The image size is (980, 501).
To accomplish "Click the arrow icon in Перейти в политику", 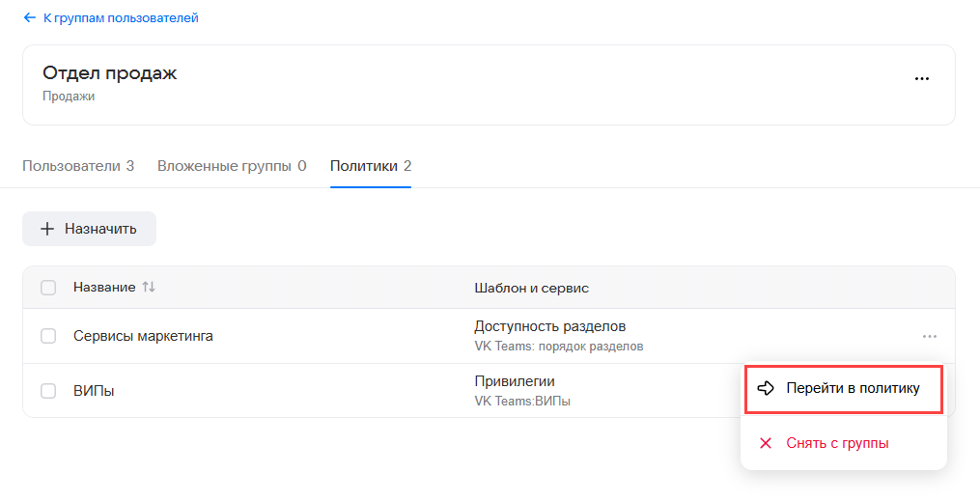I will coord(767,388).
